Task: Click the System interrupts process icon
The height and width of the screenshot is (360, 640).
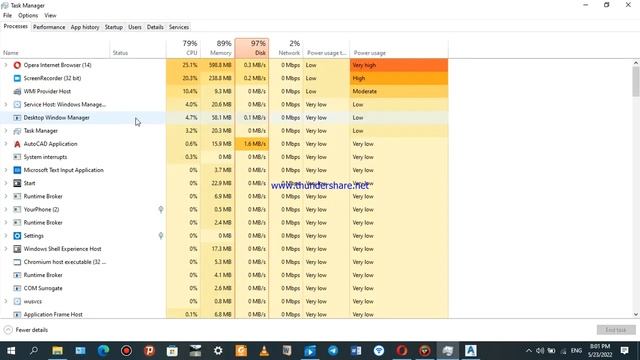Action: 17,157
